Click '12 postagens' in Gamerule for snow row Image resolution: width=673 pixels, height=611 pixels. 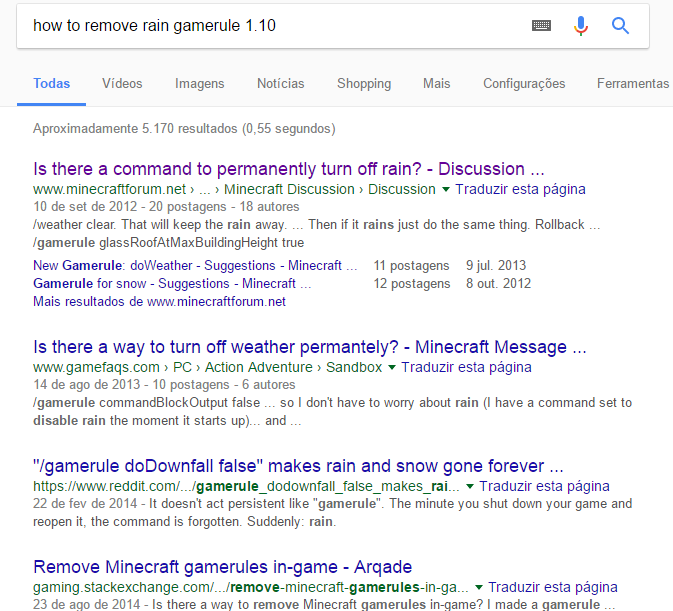(x=412, y=284)
